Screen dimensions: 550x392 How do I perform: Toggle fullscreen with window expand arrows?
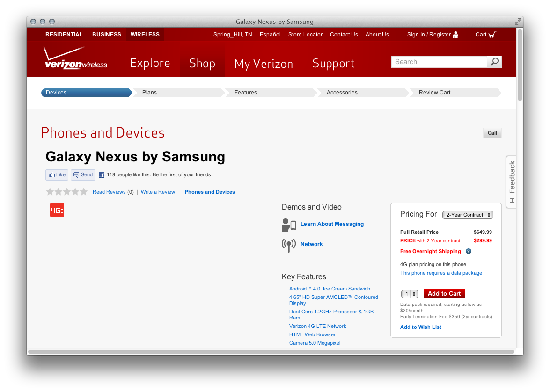pos(518,22)
